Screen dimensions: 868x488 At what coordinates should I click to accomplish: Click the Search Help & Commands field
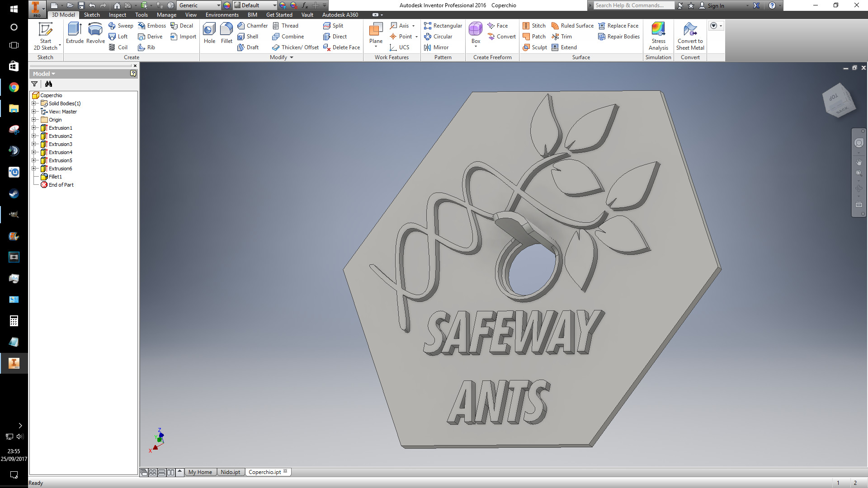pyautogui.click(x=633, y=5)
